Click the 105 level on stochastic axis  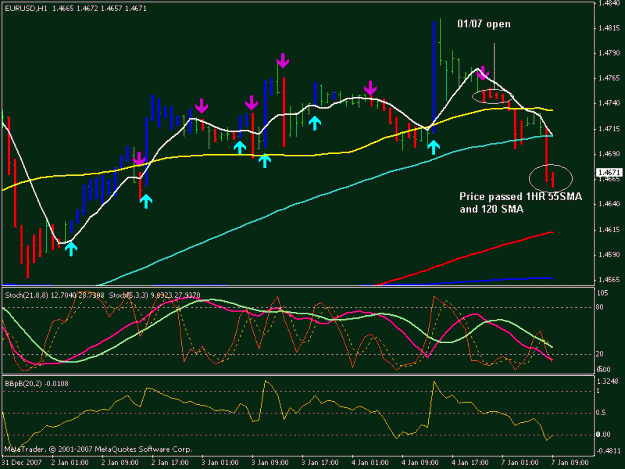click(603, 293)
